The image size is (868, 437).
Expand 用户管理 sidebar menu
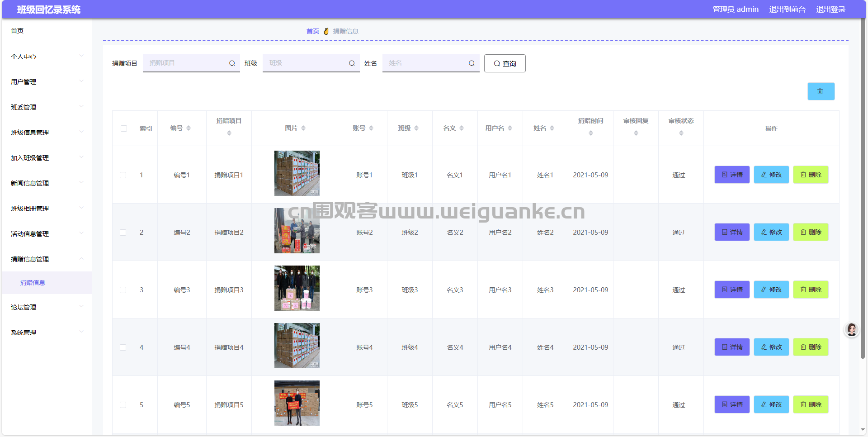pos(47,82)
